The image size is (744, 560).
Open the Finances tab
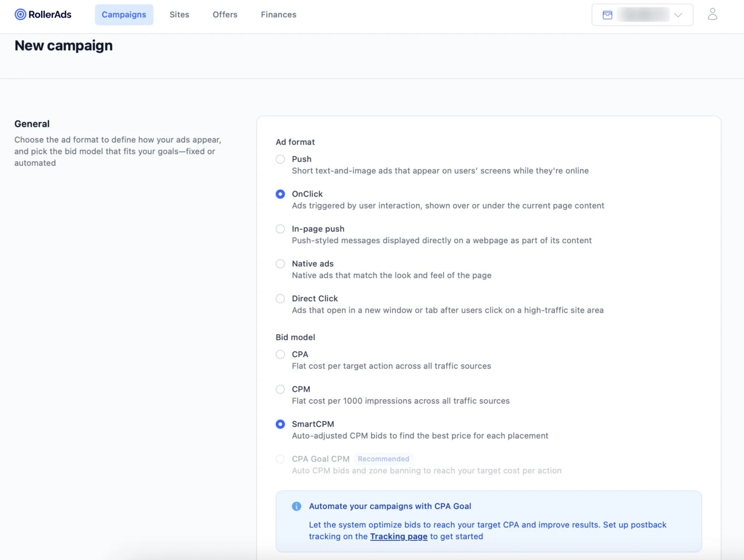pyautogui.click(x=279, y=15)
